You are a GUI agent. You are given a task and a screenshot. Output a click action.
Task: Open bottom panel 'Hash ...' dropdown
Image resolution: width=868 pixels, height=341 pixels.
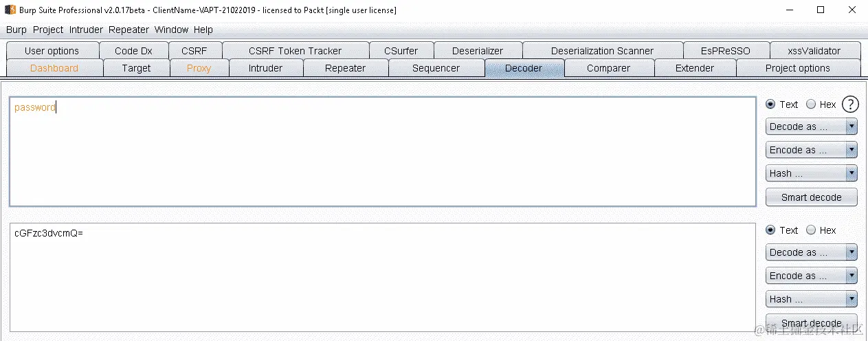click(x=812, y=299)
